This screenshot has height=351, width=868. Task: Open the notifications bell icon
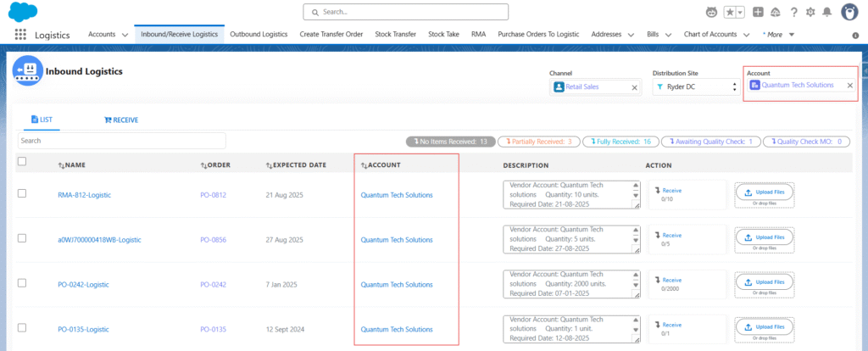point(828,12)
